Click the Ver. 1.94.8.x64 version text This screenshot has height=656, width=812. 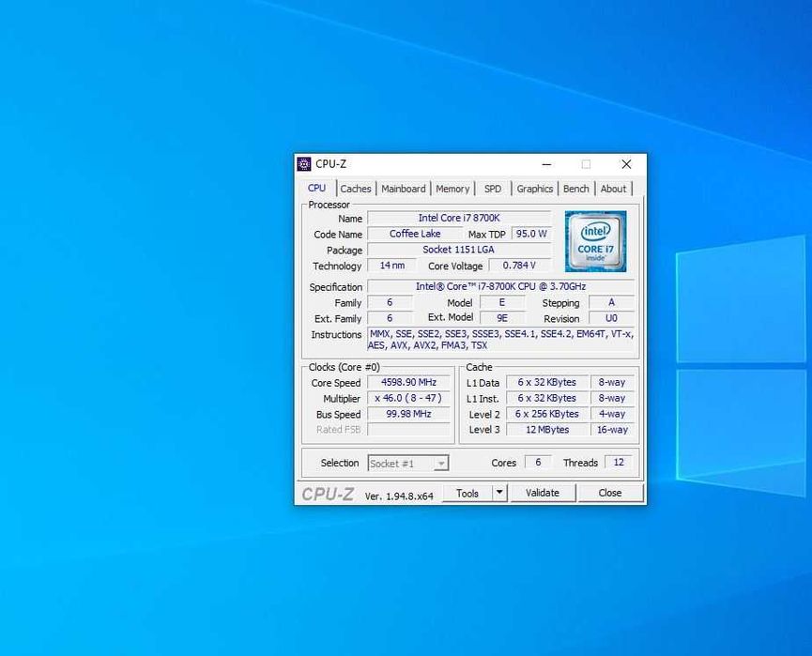tap(399, 496)
